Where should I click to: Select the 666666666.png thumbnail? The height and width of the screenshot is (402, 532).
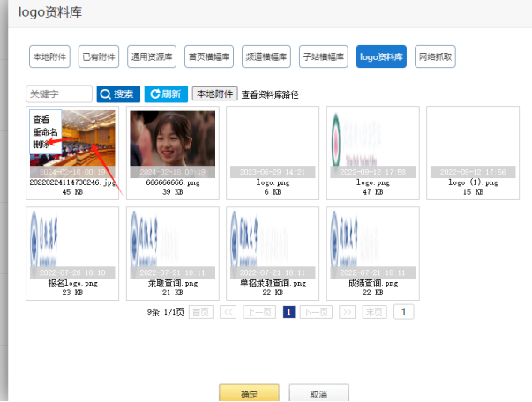[172, 142]
